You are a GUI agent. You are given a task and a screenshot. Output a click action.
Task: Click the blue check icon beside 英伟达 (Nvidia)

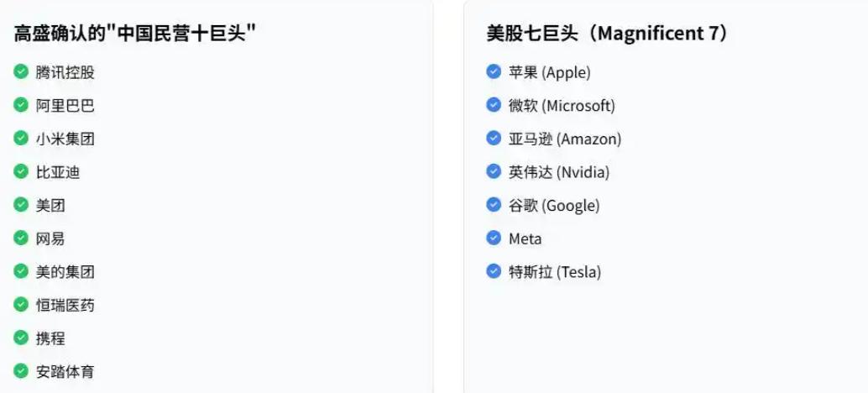[x=494, y=171]
